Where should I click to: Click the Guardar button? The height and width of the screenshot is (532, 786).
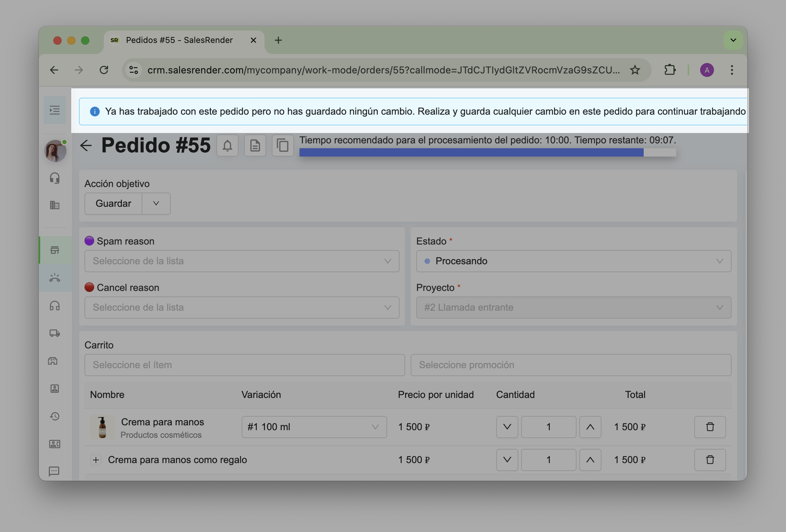(114, 204)
